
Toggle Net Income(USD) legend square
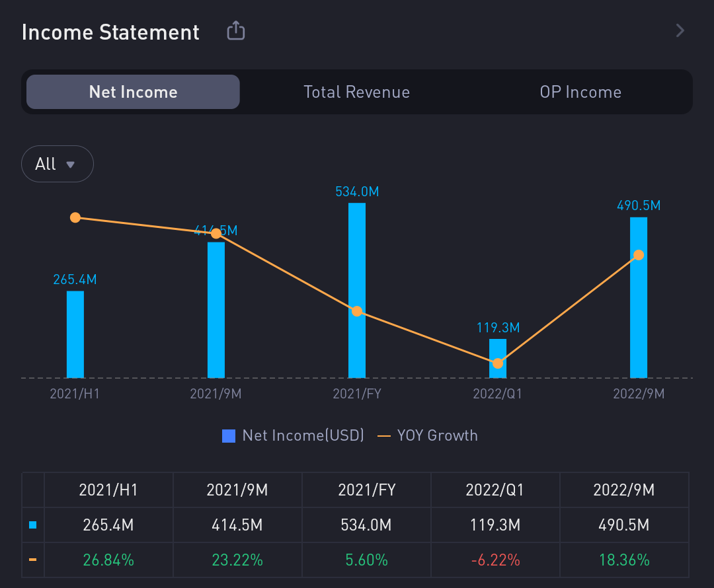229,436
